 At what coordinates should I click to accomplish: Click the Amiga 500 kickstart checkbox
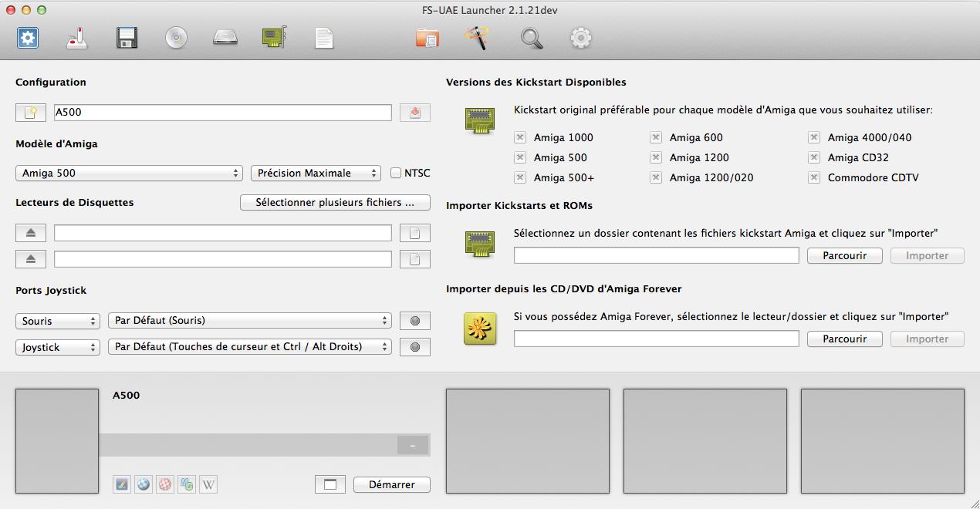(x=520, y=157)
